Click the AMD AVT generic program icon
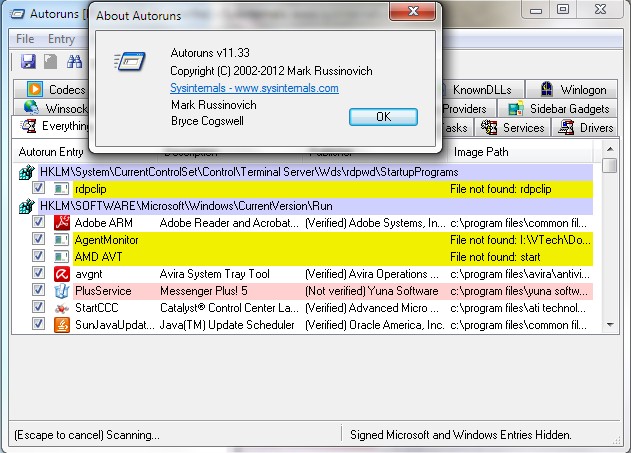Image resolution: width=631 pixels, height=453 pixels. pyautogui.click(x=62, y=257)
